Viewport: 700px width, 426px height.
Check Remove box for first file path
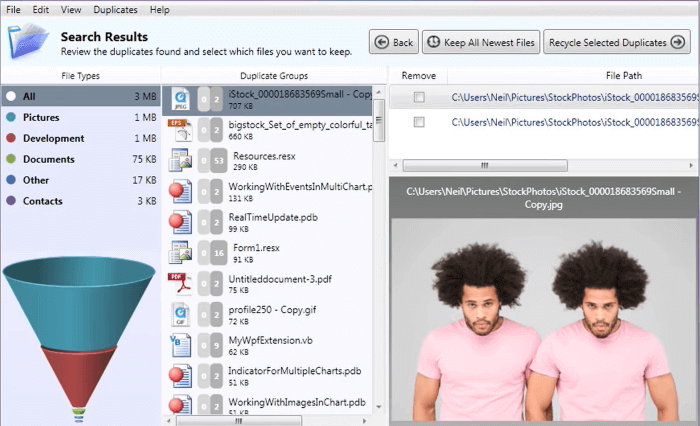click(419, 96)
